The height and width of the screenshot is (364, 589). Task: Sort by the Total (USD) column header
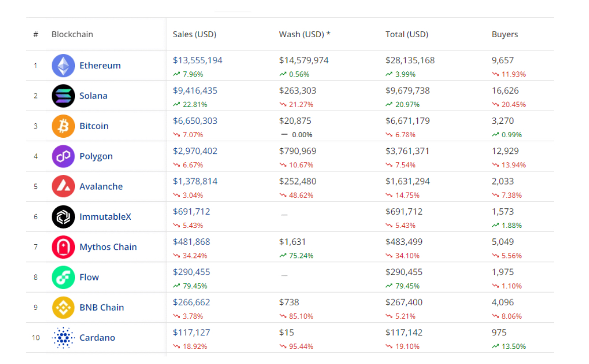point(407,35)
